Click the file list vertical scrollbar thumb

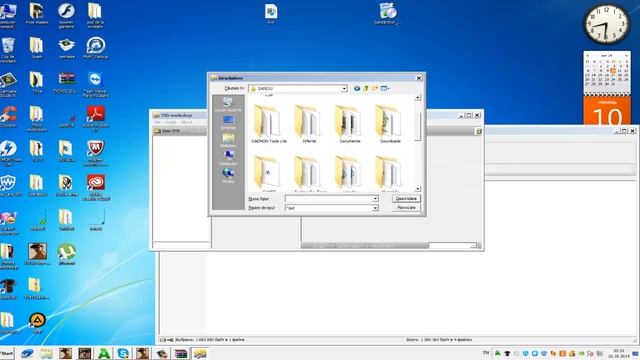click(x=418, y=126)
